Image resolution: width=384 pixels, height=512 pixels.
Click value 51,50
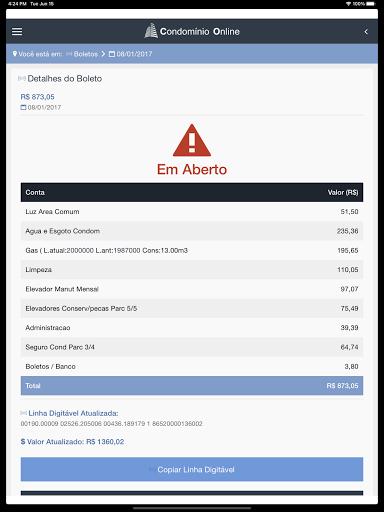pos(349,212)
